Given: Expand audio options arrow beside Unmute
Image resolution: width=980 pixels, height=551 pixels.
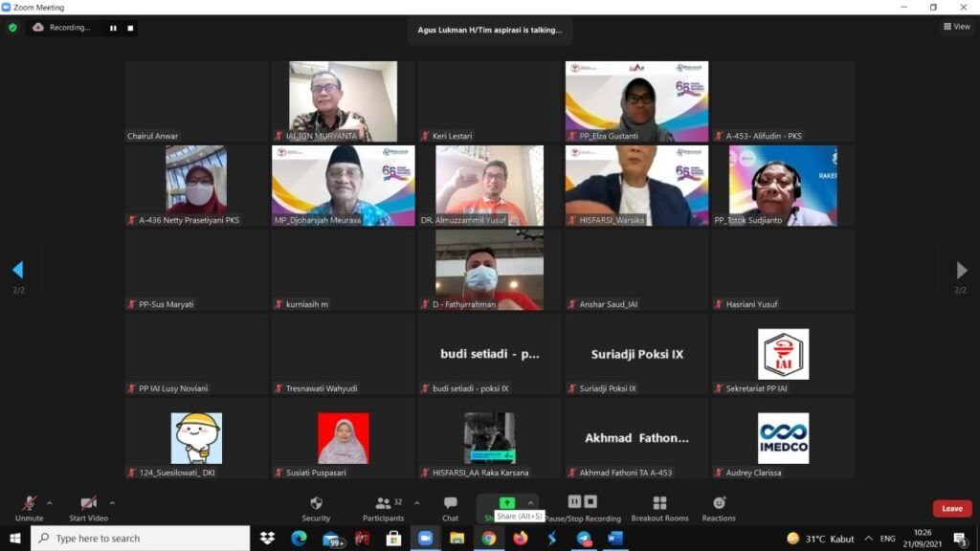Looking at the screenshot, I should [x=50, y=502].
